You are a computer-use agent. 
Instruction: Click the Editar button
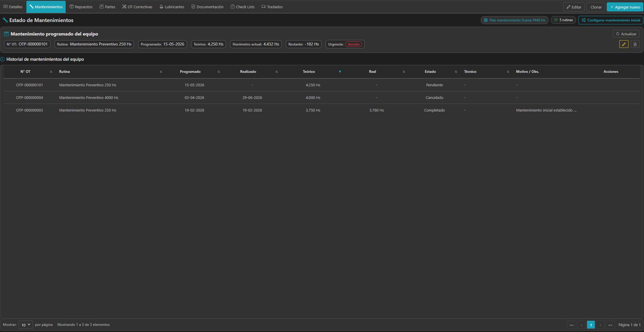pos(574,7)
